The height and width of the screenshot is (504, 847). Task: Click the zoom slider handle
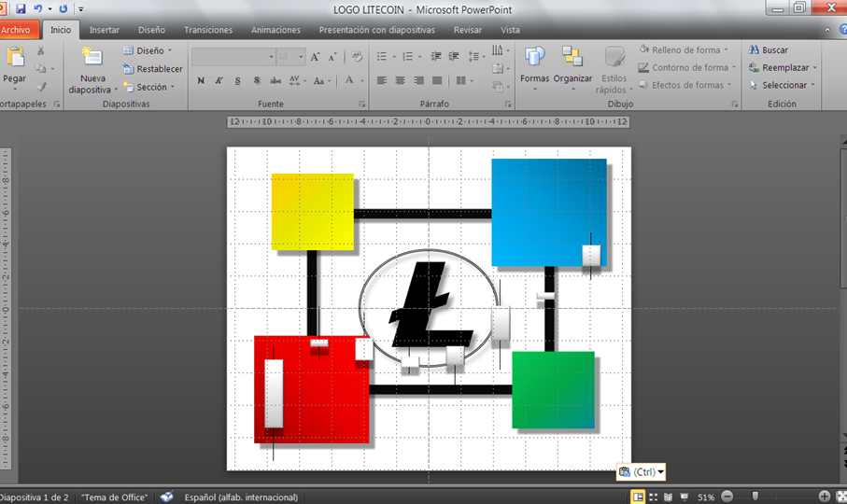click(755, 497)
